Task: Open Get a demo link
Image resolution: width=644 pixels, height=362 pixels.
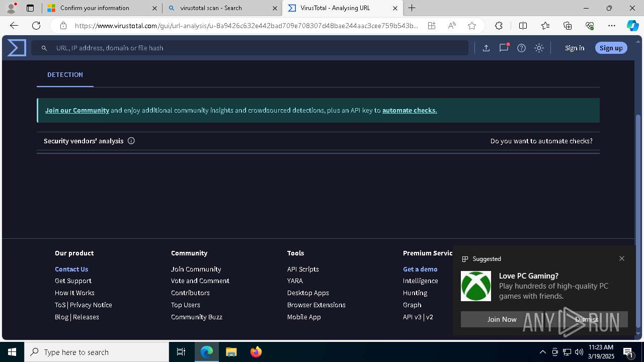Action: tap(420, 269)
